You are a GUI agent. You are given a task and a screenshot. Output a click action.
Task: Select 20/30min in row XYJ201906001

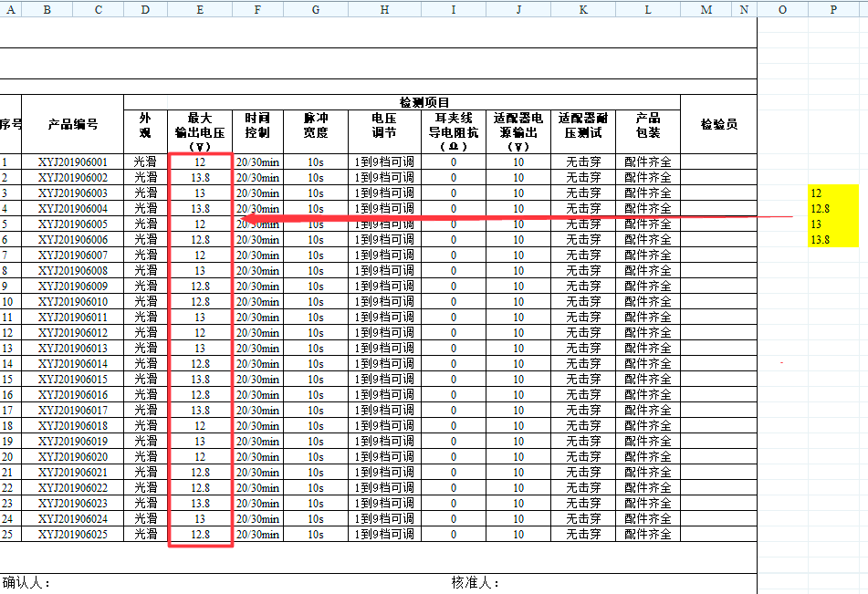258,162
